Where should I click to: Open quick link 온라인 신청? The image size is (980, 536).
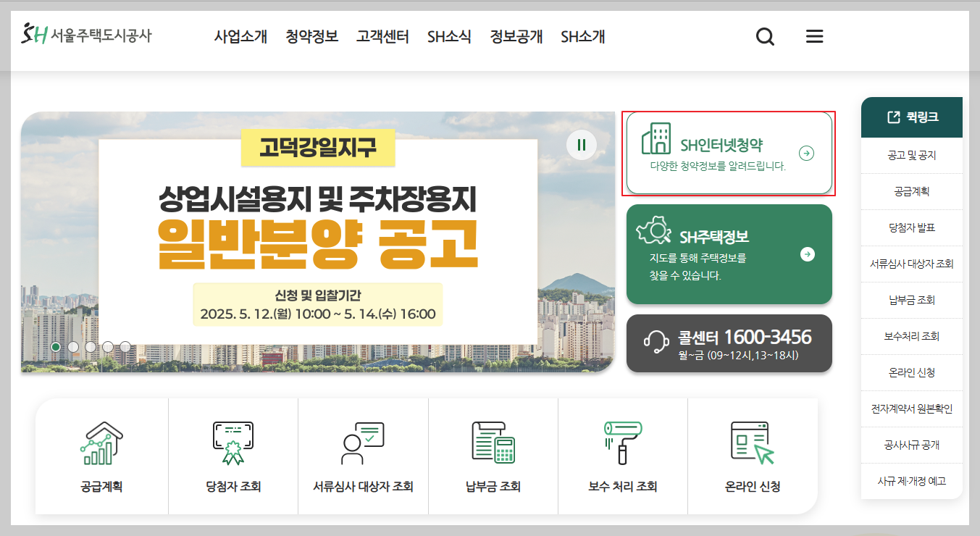click(x=912, y=372)
